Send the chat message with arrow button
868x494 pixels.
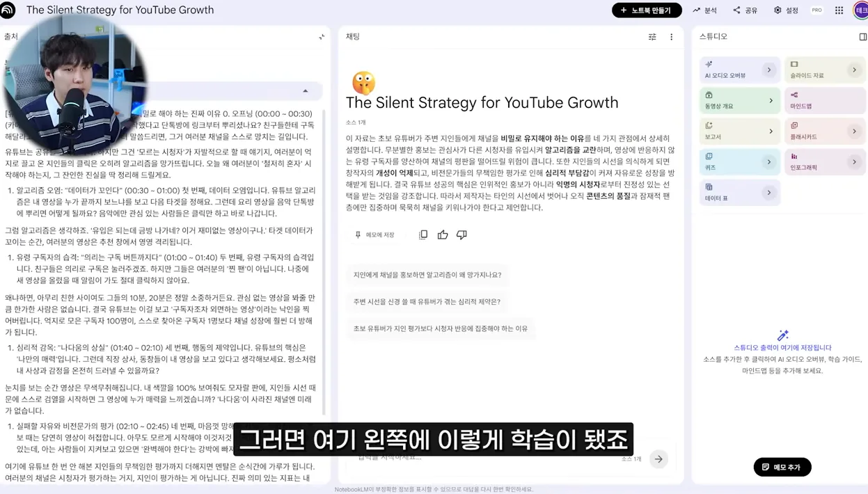[x=658, y=459]
